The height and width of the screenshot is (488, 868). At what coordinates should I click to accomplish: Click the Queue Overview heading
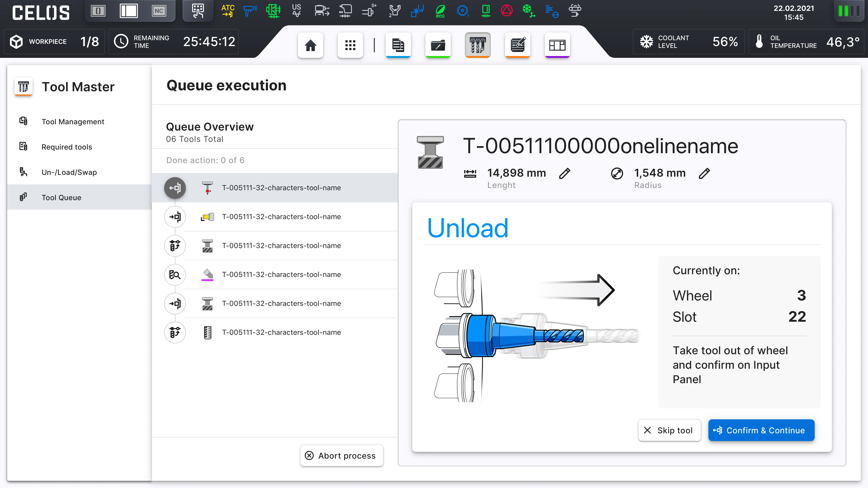pos(210,127)
